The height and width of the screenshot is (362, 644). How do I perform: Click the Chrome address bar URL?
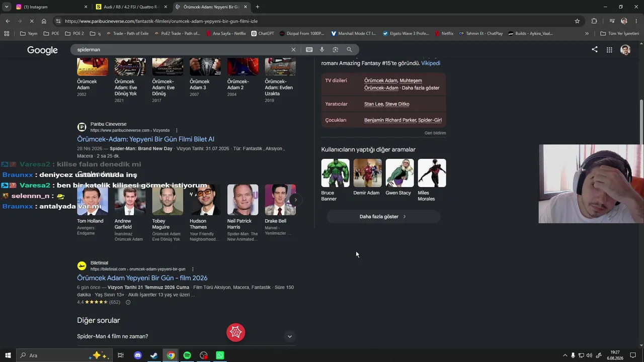click(x=161, y=21)
